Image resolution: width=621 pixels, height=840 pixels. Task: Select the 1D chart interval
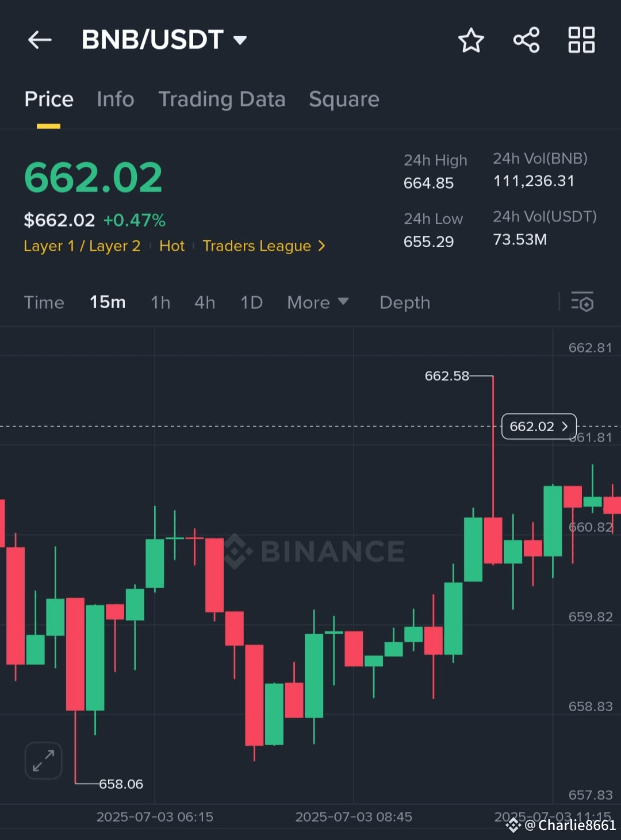[x=251, y=302]
